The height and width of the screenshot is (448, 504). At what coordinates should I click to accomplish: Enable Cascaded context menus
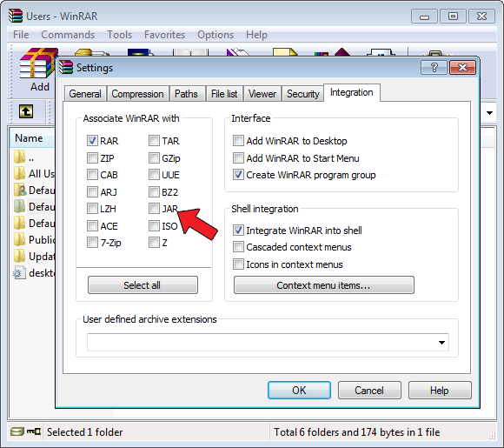[x=238, y=247]
